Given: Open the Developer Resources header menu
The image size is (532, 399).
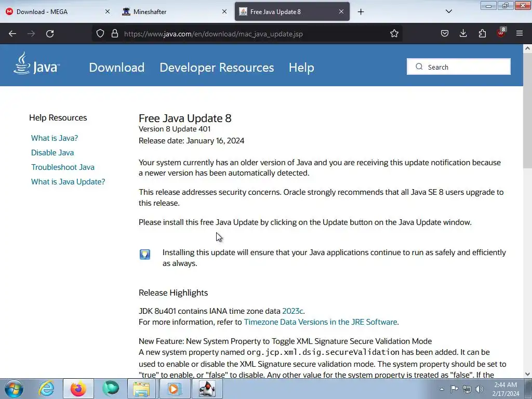Looking at the screenshot, I should tap(217, 67).
